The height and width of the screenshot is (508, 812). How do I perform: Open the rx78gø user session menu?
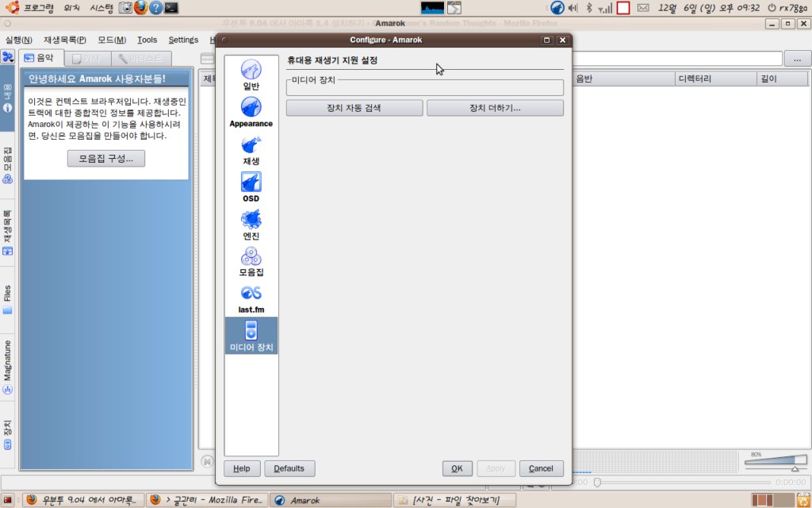click(x=787, y=8)
